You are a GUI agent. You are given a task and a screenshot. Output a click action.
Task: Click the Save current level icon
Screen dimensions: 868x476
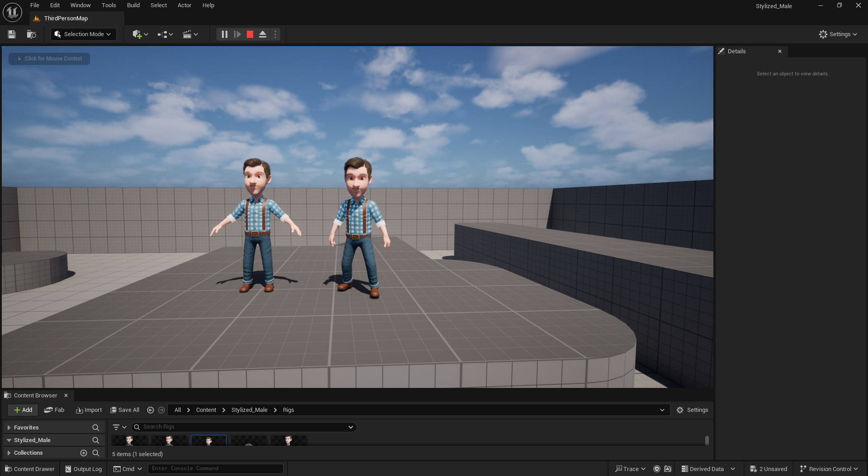click(x=12, y=34)
